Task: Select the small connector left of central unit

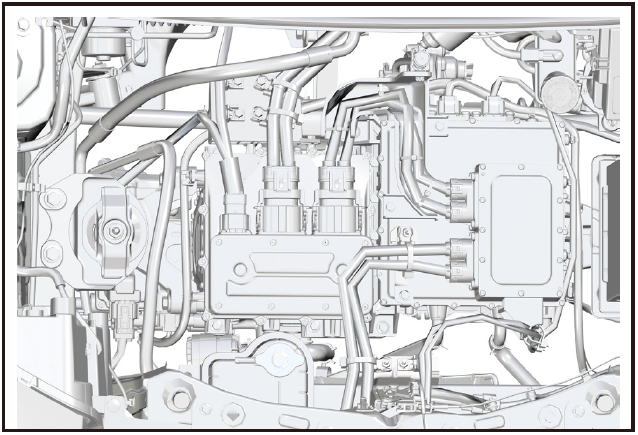Action: pos(234,213)
